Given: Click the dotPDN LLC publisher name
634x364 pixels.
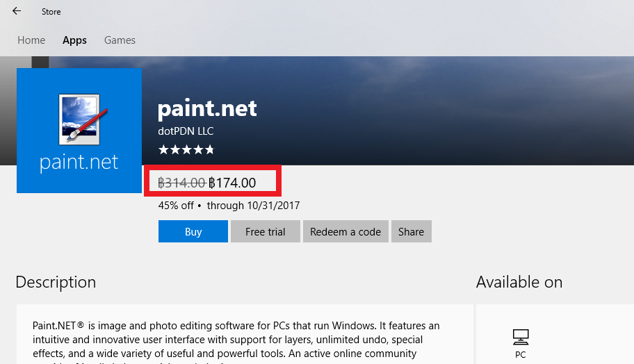Looking at the screenshot, I should point(186,131).
